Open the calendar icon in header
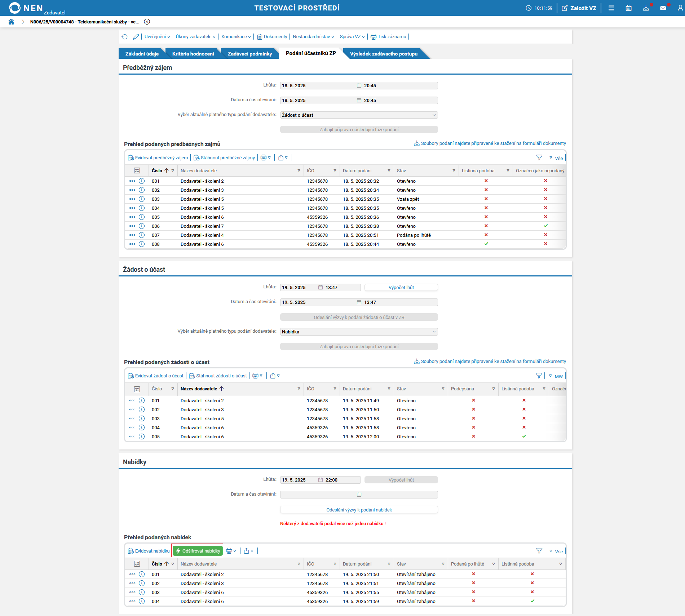 tap(629, 8)
